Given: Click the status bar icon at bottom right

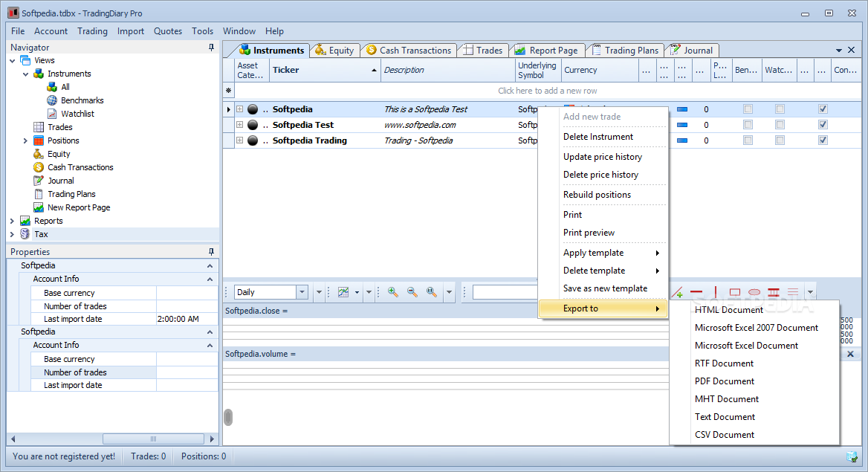Looking at the screenshot, I should click(852, 456).
